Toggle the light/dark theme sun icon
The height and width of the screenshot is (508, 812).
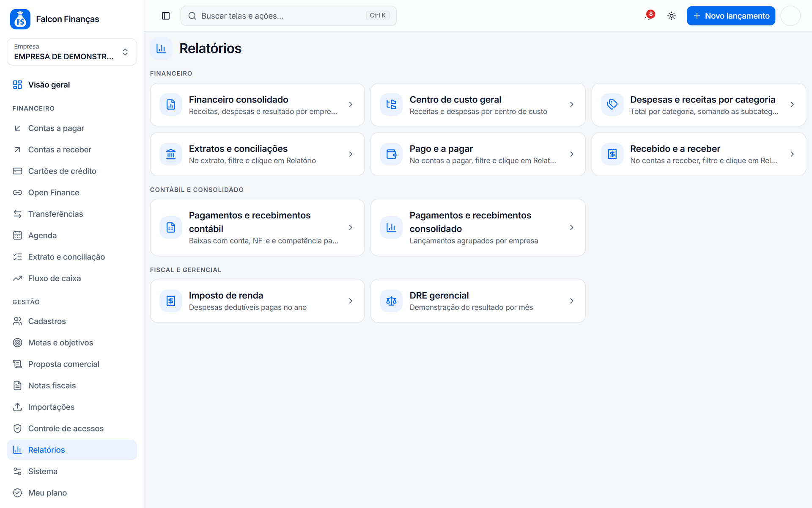(x=672, y=16)
